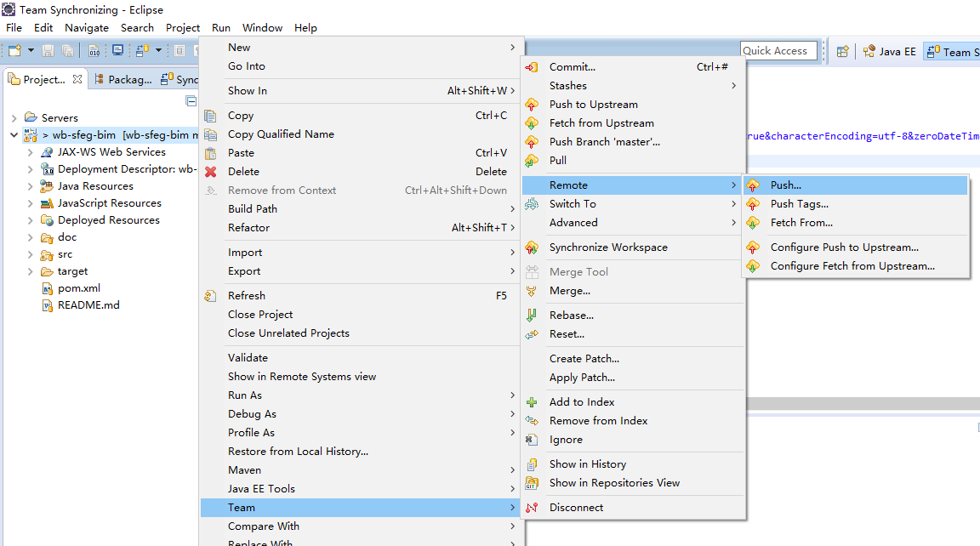Select Restore from Local History...
This screenshot has width=980, height=546.
pos(360,452)
